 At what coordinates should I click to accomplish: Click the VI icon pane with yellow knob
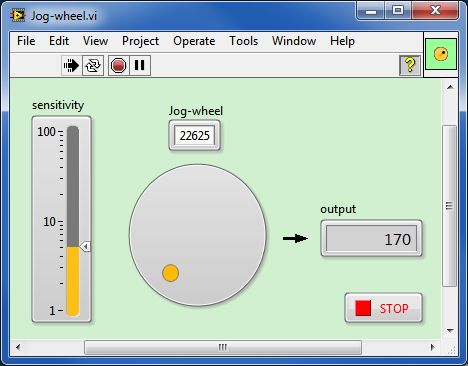441,54
